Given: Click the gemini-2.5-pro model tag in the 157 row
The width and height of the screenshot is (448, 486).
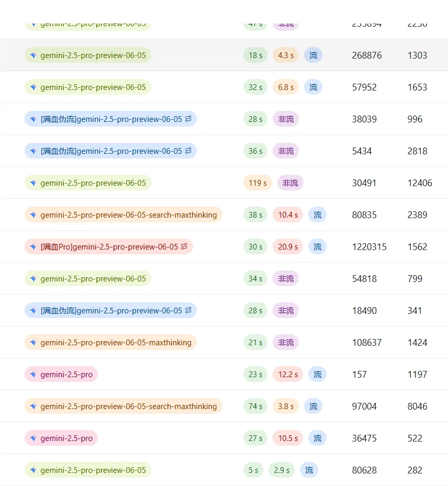Looking at the screenshot, I should [61, 374].
